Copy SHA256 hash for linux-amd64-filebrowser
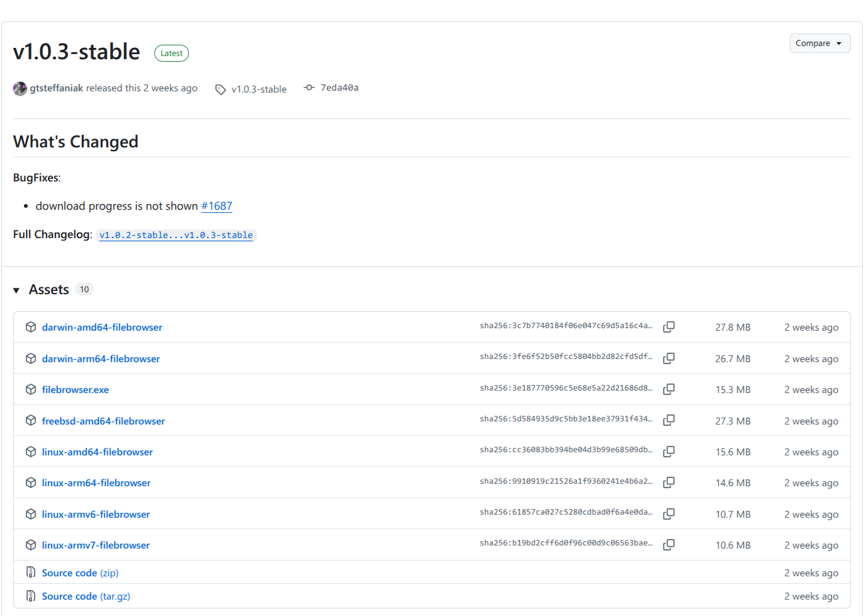Image resolution: width=866 pixels, height=616 pixels. click(669, 452)
